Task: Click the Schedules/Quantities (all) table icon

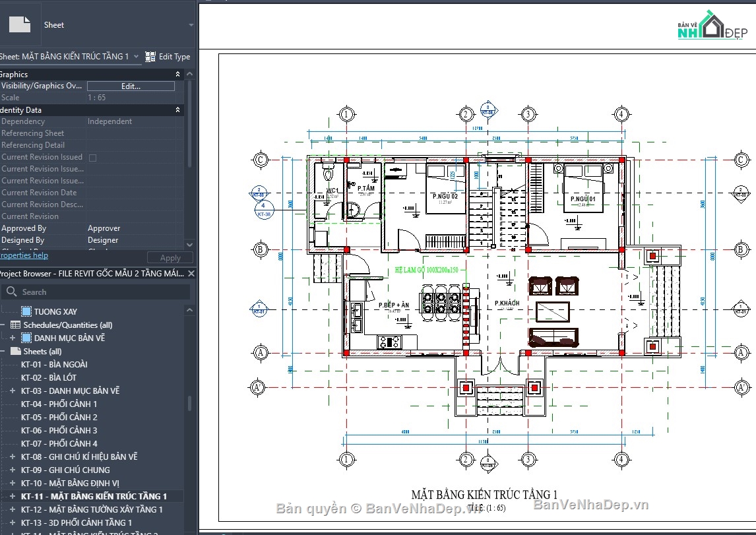Action: pyautogui.click(x=15, y=325)
